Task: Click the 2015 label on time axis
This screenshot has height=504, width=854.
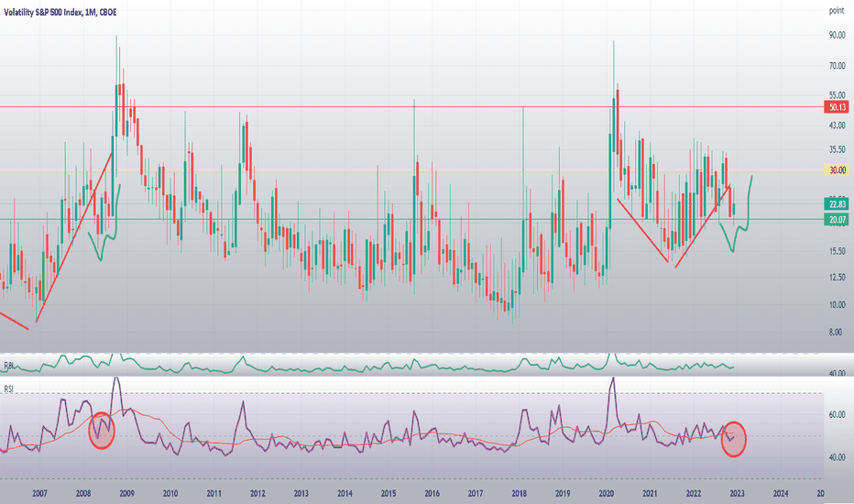Action: (389, 494)
